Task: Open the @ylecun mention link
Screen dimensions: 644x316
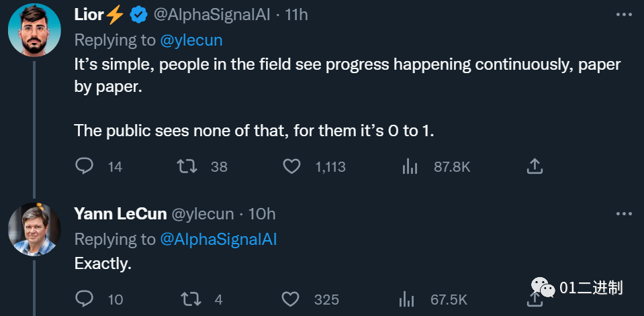Action: click(x=191, y=40)
